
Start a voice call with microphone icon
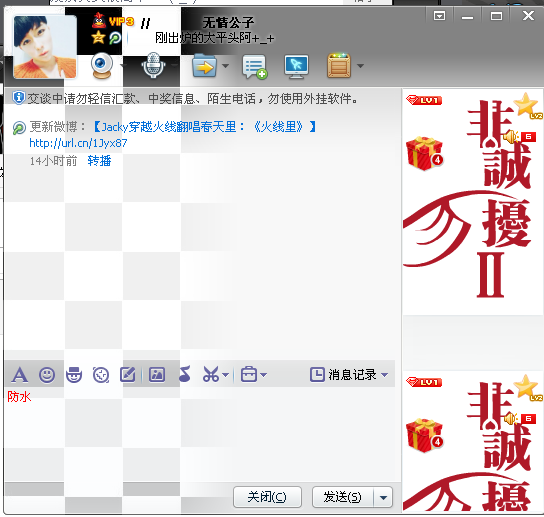coord(153,65)
